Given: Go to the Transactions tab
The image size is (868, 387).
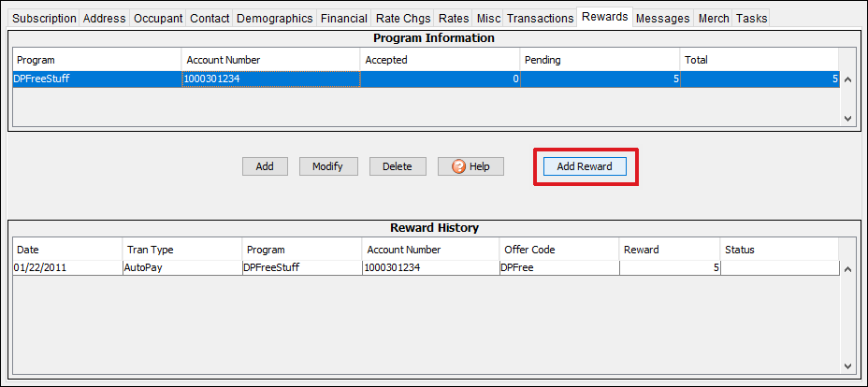Looking at the screenshot, I should 541,18.
